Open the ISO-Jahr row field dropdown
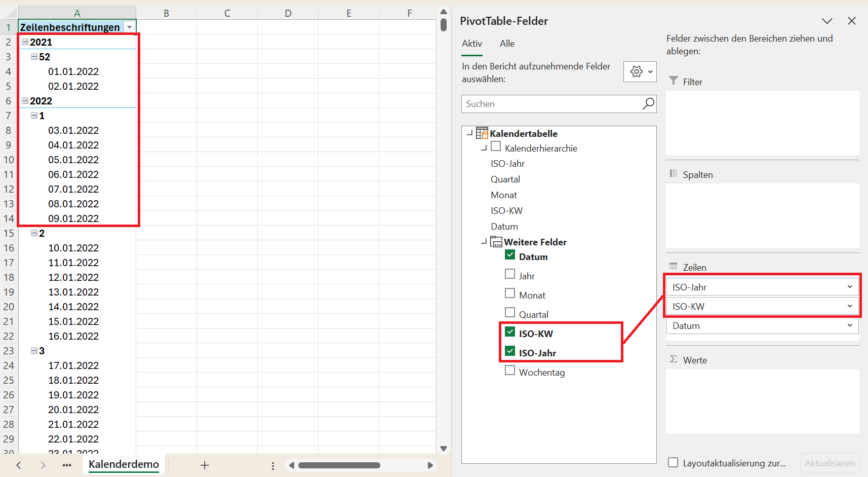 pyautogui.click(x=850, y=287)
